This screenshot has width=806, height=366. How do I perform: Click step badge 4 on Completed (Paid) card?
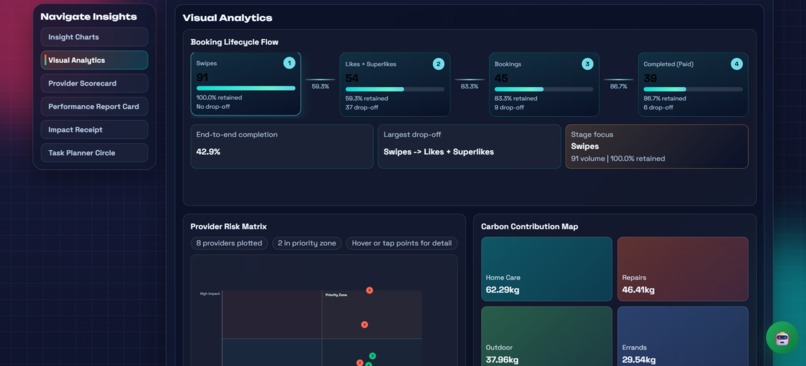(737, 64)
